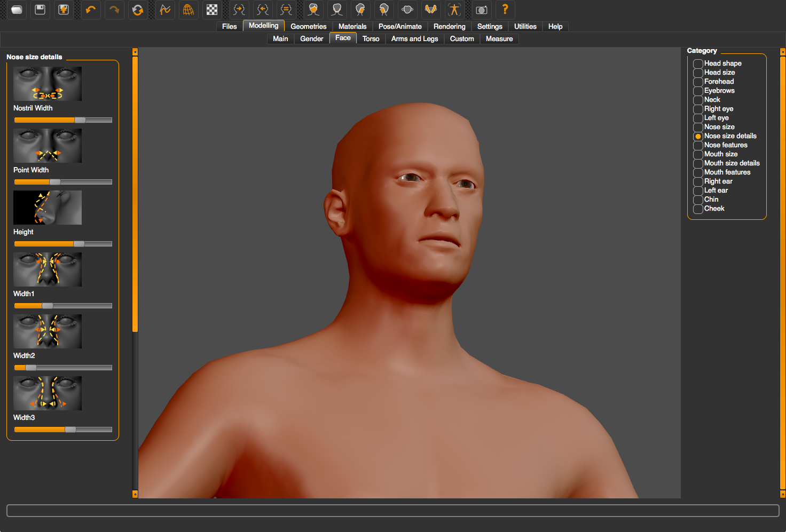Toggle the symmetry equals-sign face icon
The width and height of the screenshot is (786, 532).
click(x=286, y=10)
